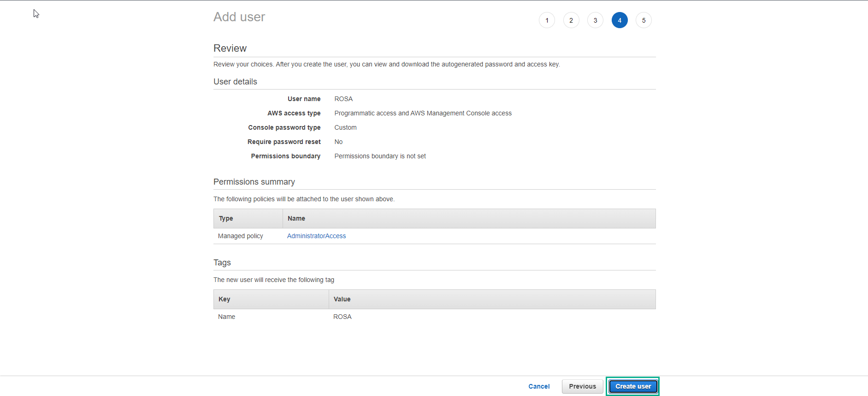This screenshot has height=396, width=868.
Task: Click the Name header in permissions table
Action: [x=296, y=218]
